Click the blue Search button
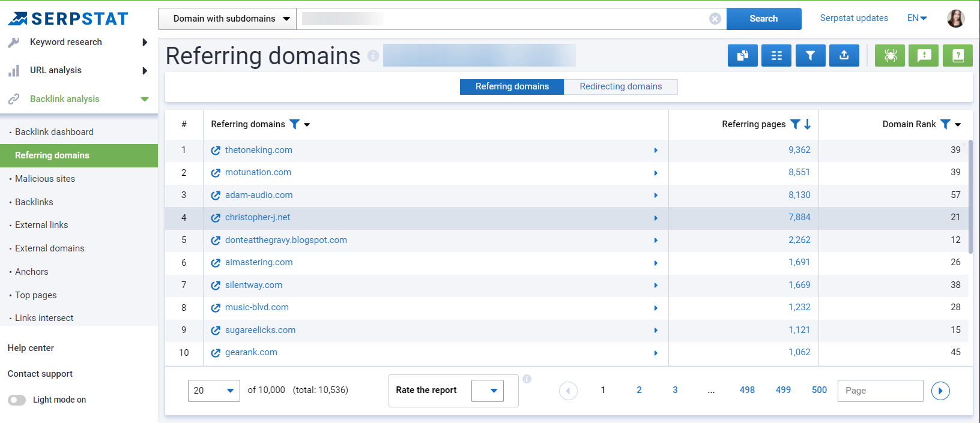 coord(764,19)
